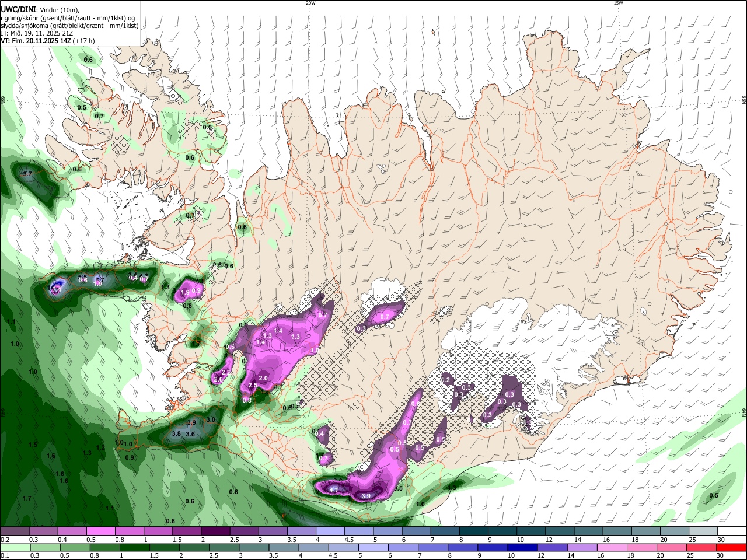
Task: Click top-row legend swatch between 0.2 and 0.3
Action: (x=14, y=531)
